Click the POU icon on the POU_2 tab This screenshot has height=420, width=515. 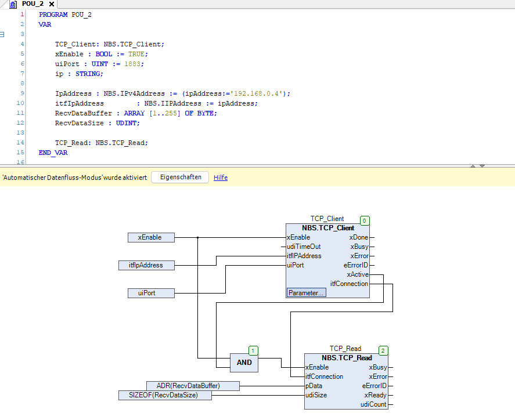(13, 3)
